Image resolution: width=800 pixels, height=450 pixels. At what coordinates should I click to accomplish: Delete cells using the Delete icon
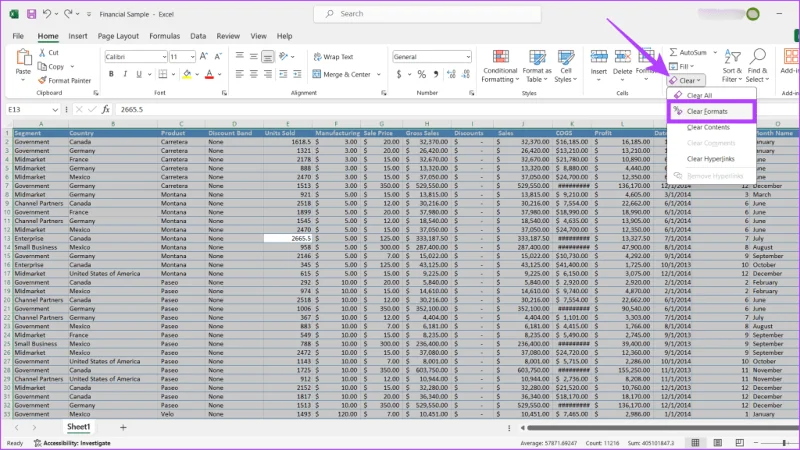click(622, 58)
